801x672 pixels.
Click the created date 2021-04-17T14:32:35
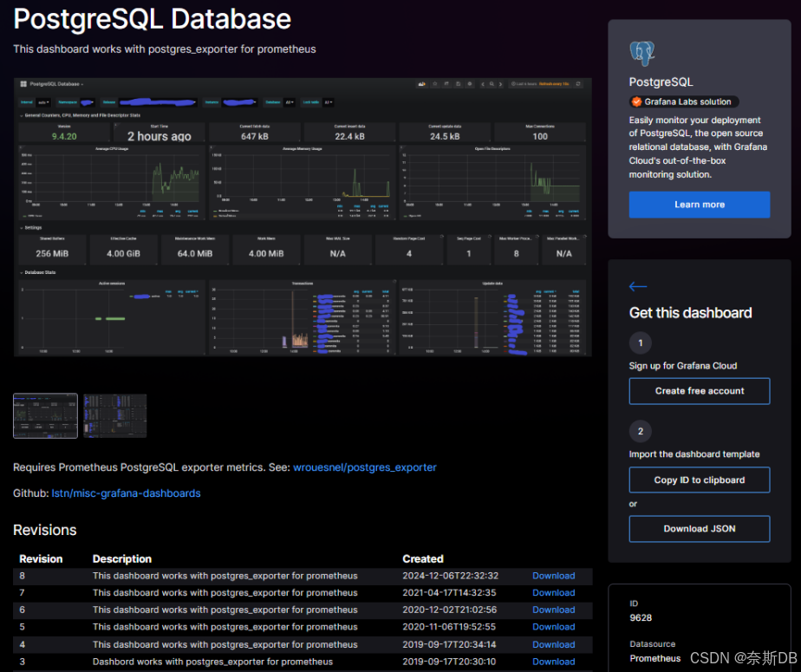click(449, 593)
